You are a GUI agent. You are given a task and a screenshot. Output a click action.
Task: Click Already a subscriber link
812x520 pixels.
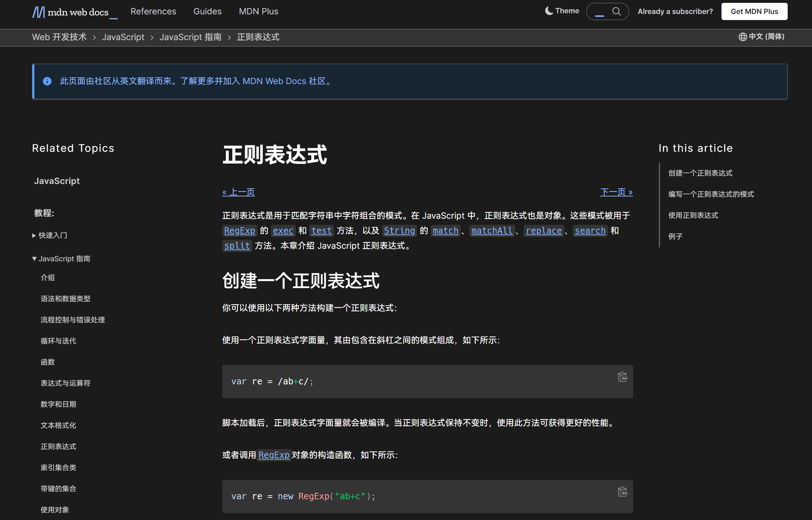pos(675,11)
